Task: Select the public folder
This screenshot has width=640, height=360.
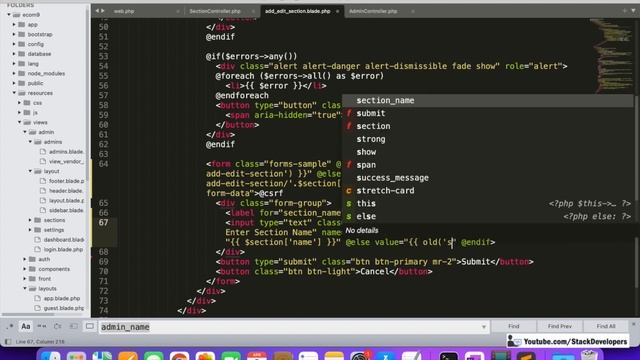Action: (35, 83)
